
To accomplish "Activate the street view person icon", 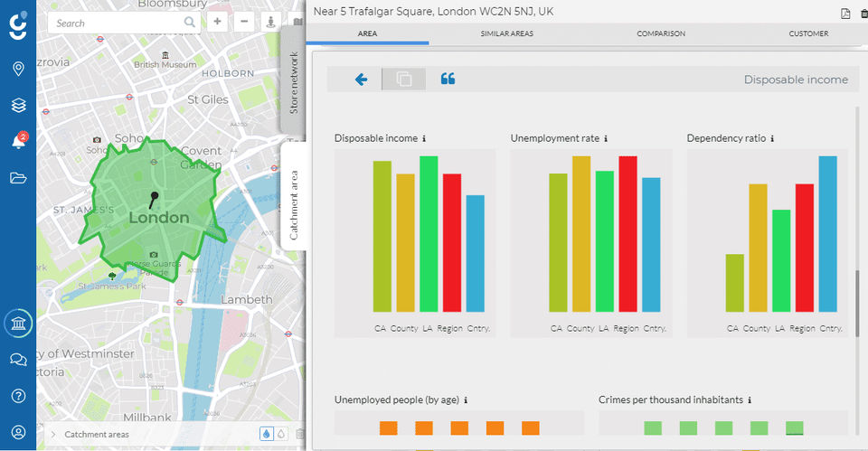I will 270,22.
